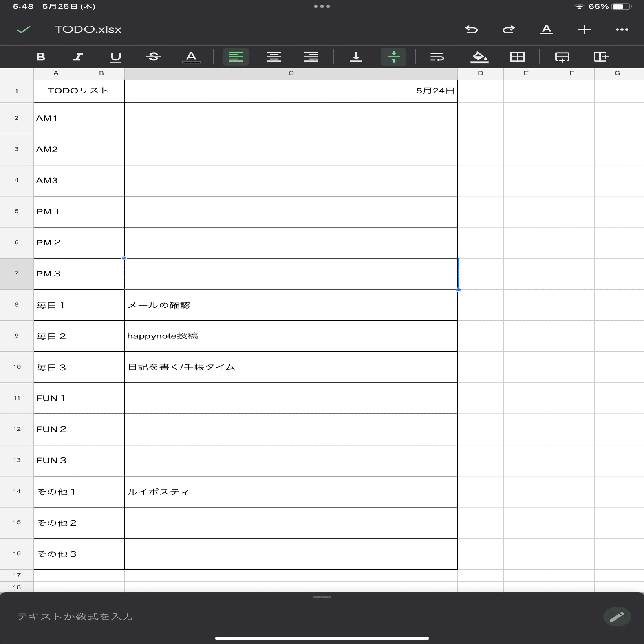Select the happynote投稿 cell
Viewport: 644px width, 644px height.
pyautogui.click(x=291, y=336)
